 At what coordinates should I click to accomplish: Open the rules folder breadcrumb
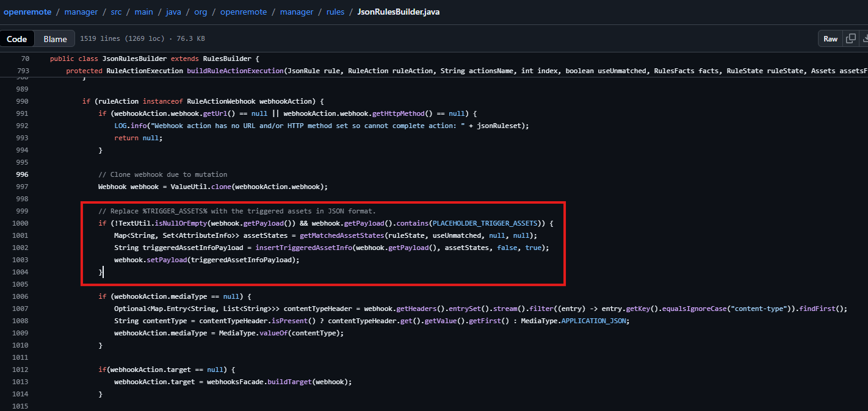pyautogui.click(x=335, y=12)
